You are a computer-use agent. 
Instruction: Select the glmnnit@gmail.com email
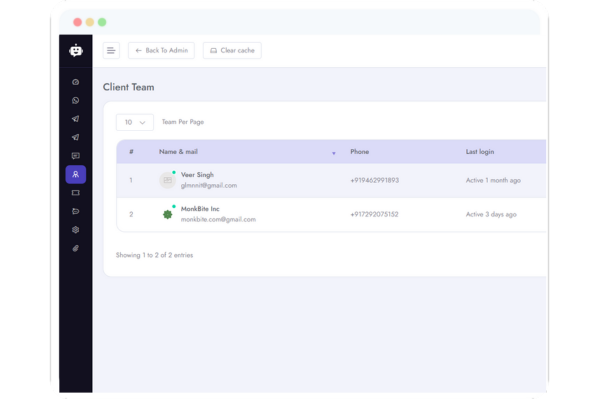point(209,185)
